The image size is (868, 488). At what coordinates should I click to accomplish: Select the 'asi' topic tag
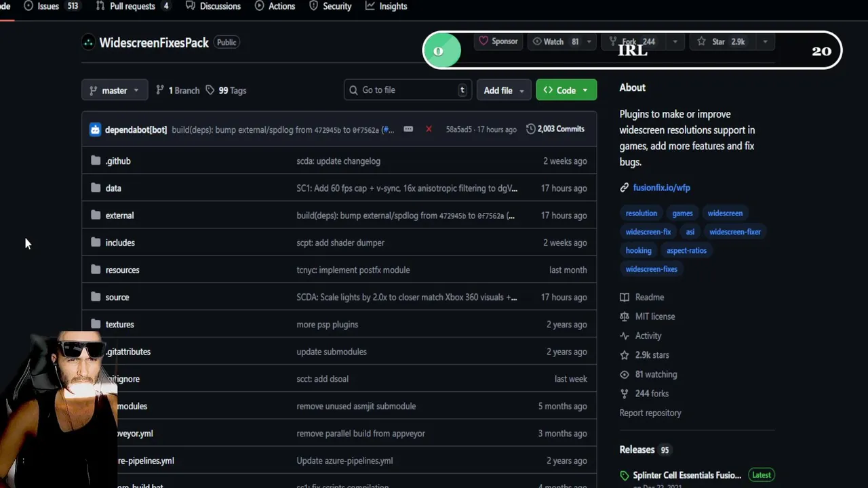coord(690,232)
